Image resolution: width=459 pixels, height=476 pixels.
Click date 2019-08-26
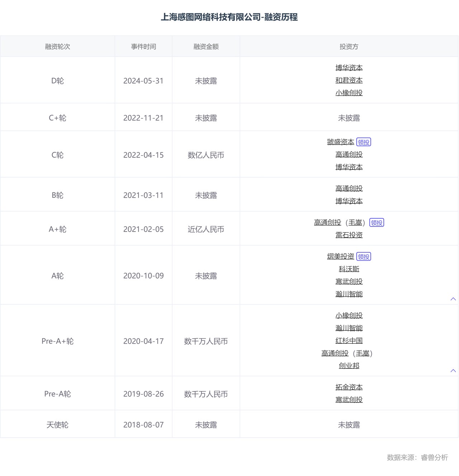tap(143, 394)
